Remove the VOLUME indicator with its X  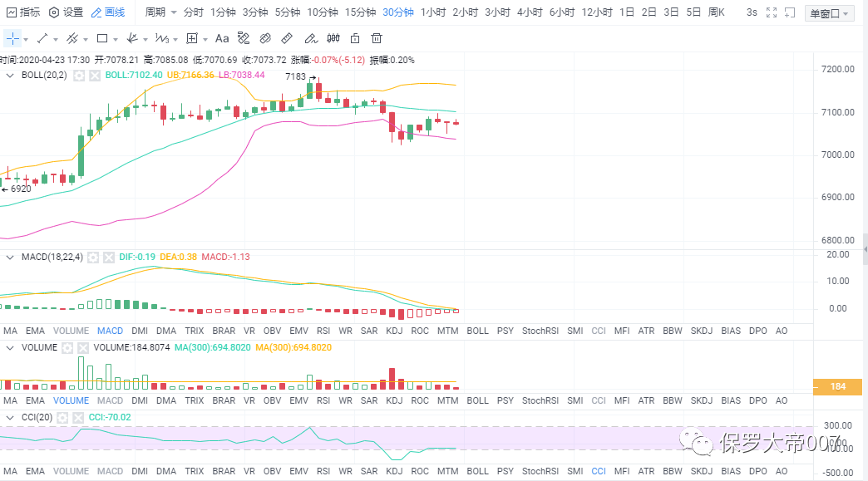tap(82, 348)
